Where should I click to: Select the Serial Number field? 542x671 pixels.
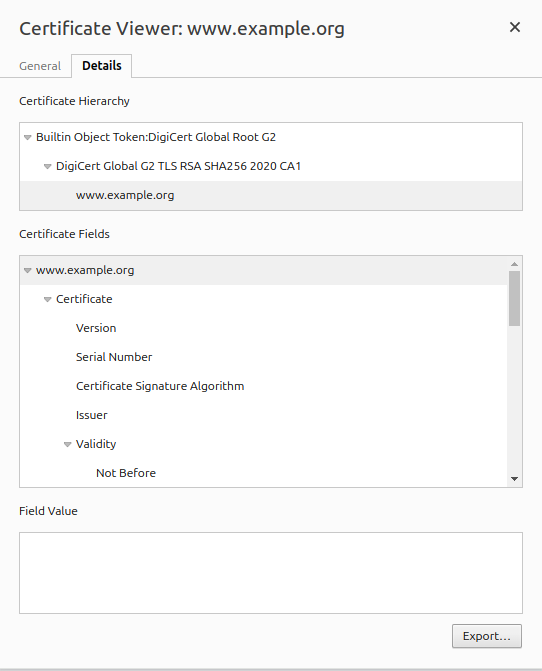pyautogui.click(x=114, y=357)
